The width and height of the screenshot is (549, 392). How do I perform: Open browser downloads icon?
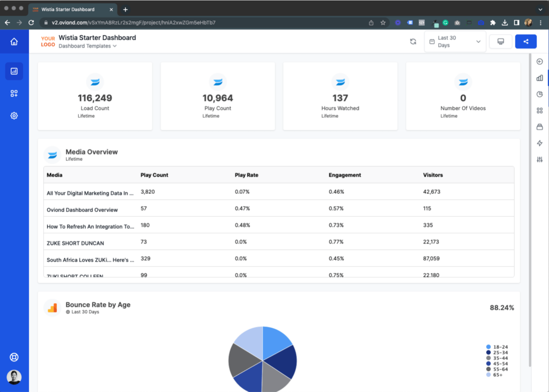[505, 22]
